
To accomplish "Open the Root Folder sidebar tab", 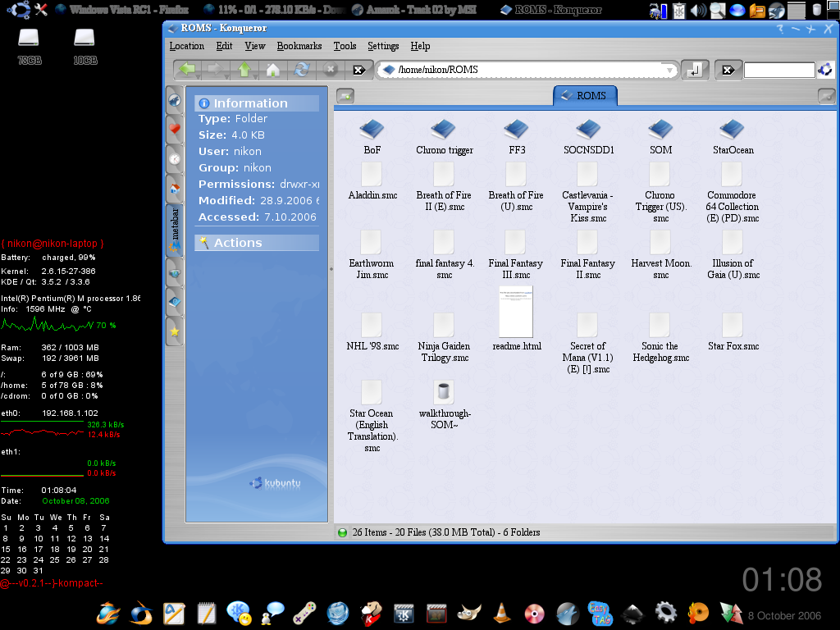I will 175,302.
